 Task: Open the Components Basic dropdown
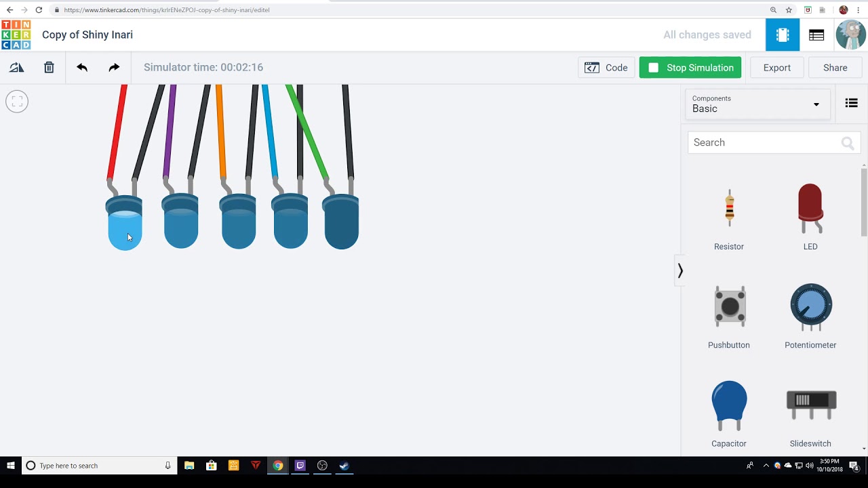[x=757, y=104]
